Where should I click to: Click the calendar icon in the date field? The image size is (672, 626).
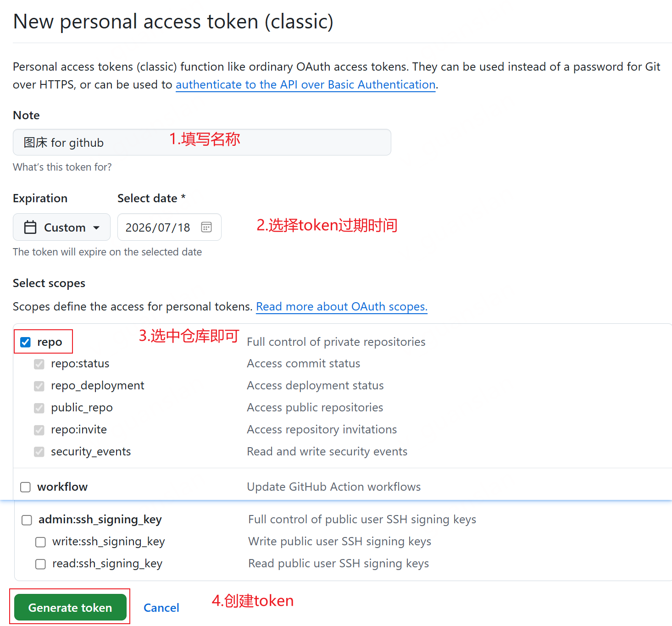click(x=206, y=227)
